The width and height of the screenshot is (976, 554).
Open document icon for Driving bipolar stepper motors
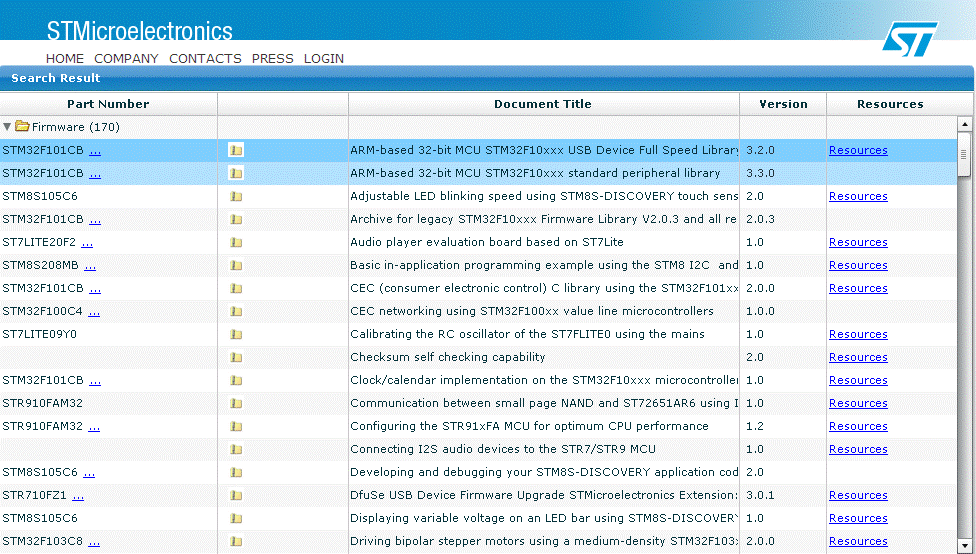236,542
